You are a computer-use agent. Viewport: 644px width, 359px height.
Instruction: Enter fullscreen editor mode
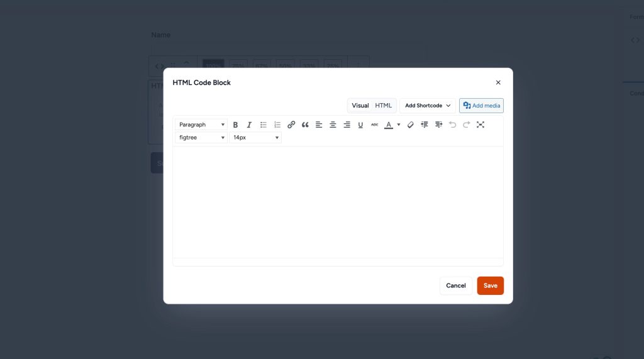coord(480,124)
